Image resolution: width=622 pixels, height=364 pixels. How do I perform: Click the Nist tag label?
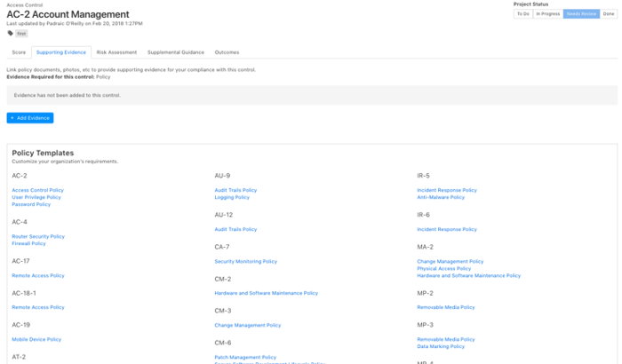pyautogui.click(x=21, y=34)
